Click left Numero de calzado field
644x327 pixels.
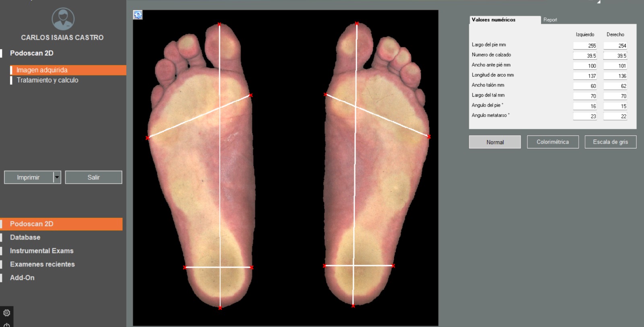pos(585,56)
